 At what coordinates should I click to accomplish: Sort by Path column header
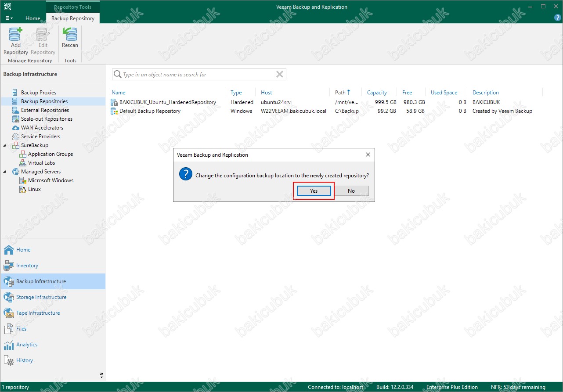point(340,93)
